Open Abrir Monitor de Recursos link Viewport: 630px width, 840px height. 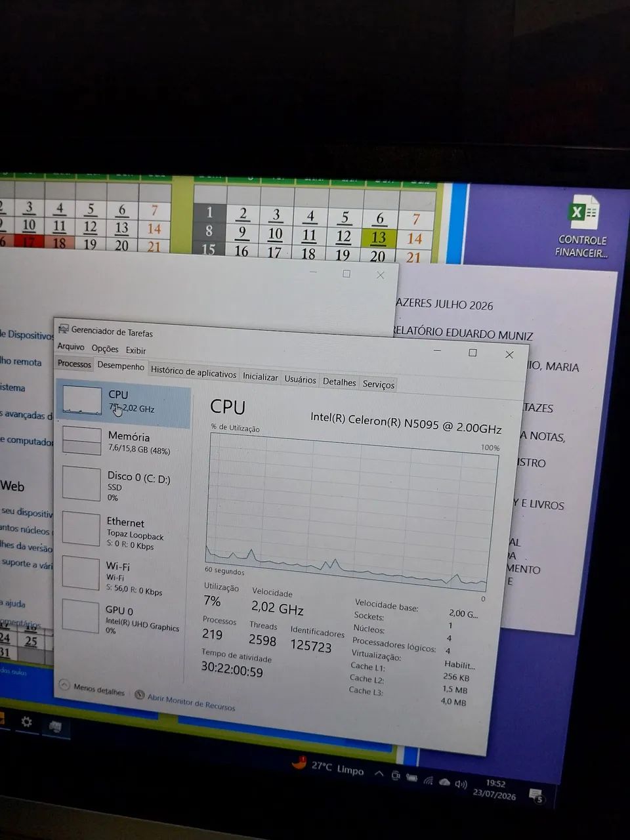click(191, 702)
